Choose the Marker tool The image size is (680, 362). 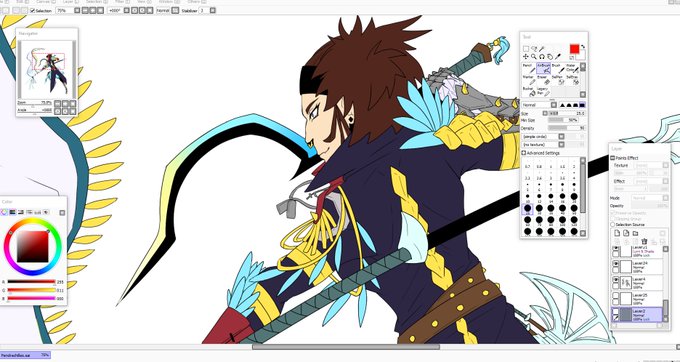pos(529,80)
